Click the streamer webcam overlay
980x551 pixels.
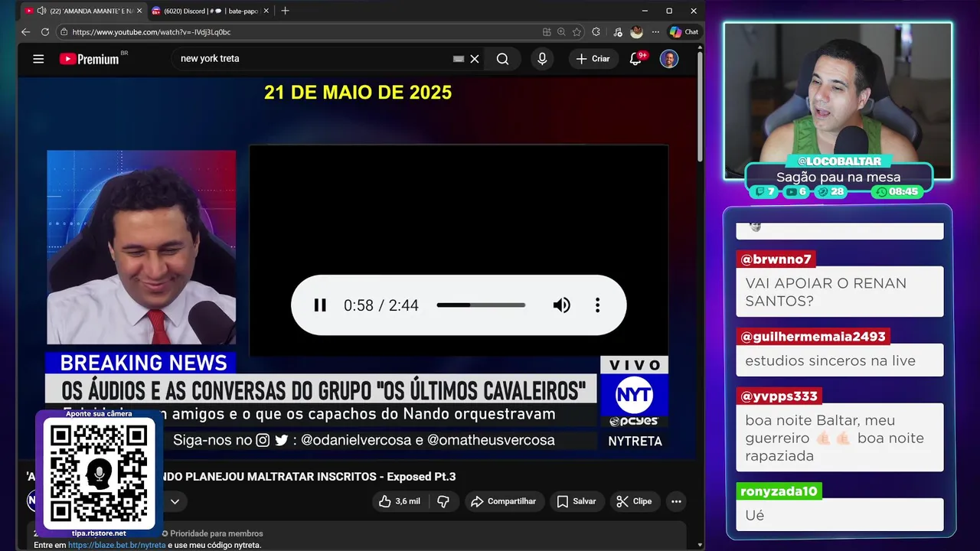click(838, 99)
